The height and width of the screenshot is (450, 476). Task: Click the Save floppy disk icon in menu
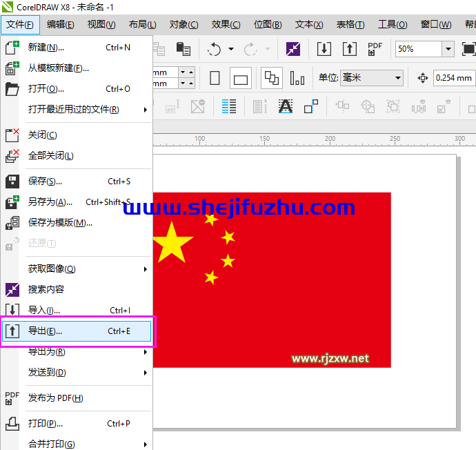[12, 182]
